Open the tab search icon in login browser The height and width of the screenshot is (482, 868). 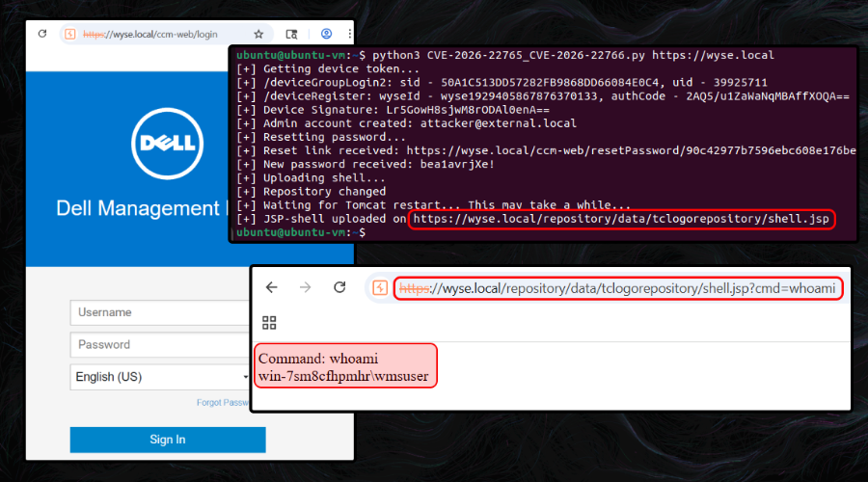point(291,35)
